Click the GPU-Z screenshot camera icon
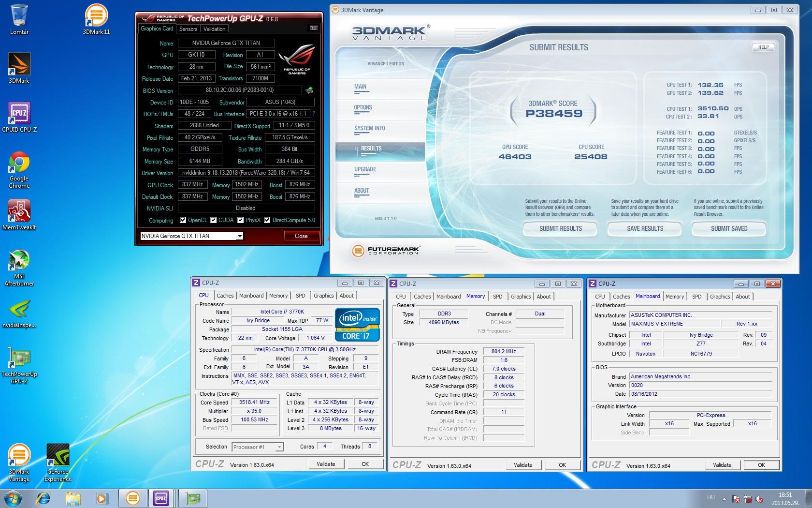The width and height of the screenshot is (812, 508). 314,29
